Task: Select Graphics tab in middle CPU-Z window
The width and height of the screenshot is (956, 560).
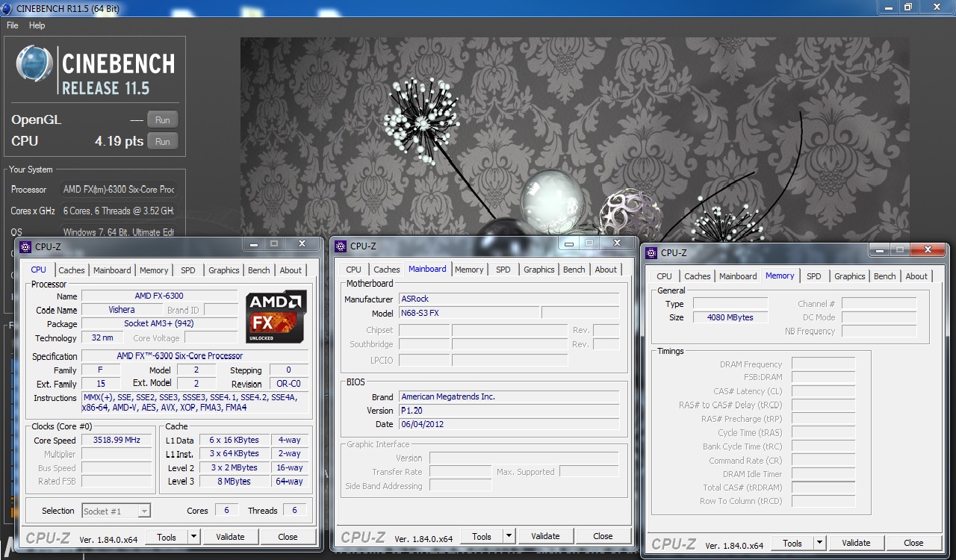Action: 539,270
